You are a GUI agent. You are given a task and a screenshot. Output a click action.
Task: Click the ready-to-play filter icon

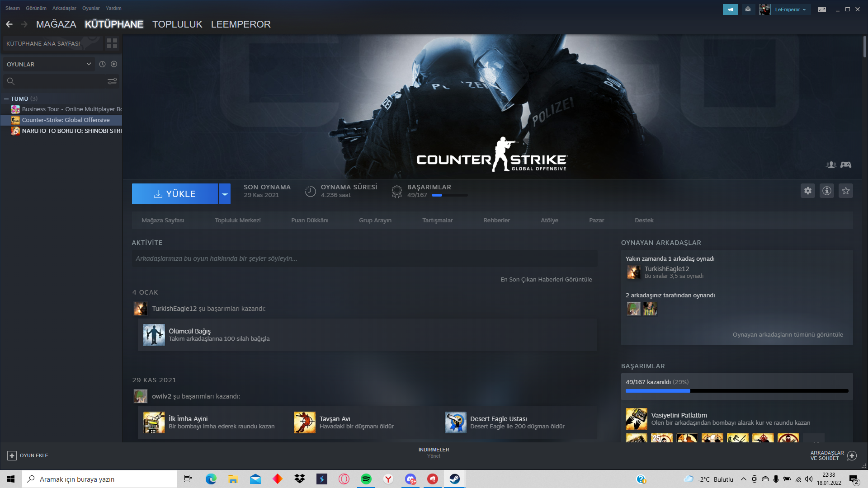click(x=114, y=64)
